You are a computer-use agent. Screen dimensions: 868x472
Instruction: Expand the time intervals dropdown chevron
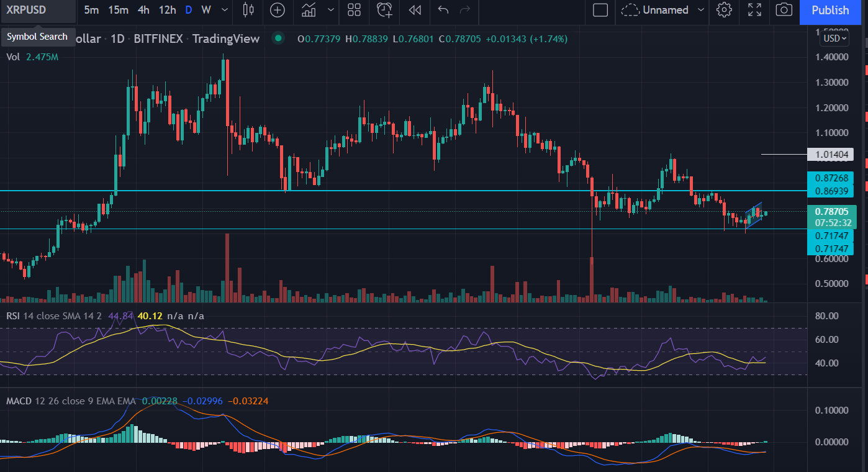224,10
